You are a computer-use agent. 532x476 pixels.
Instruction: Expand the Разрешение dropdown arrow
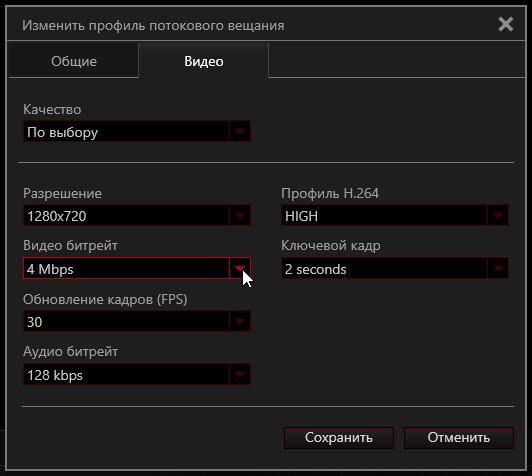click(240, 215)
